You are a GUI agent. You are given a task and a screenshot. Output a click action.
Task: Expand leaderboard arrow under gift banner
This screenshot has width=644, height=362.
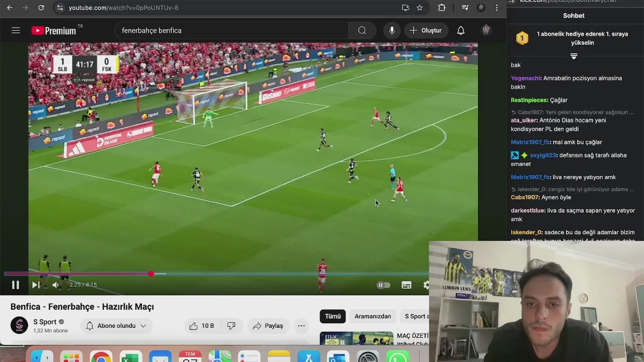tap(574, 56)
